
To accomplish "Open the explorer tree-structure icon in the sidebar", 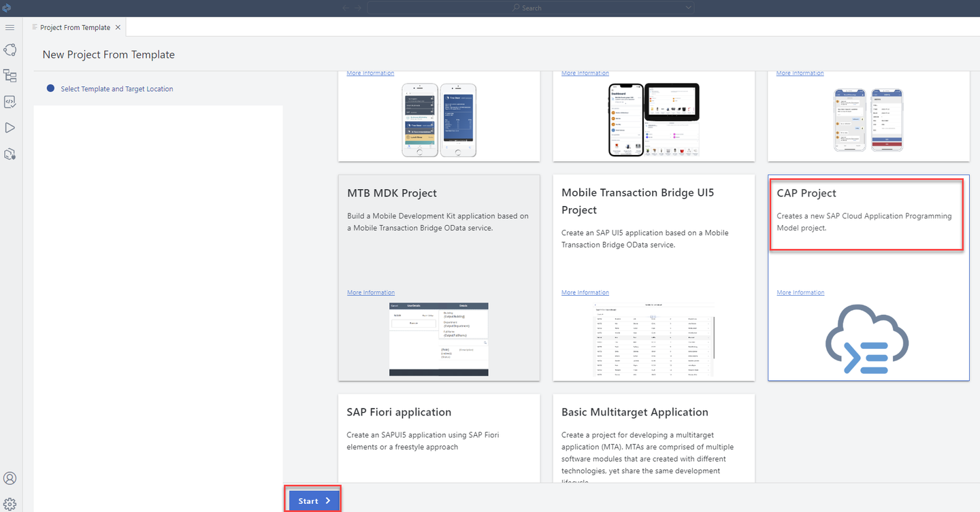I will (x=10, y=75).
